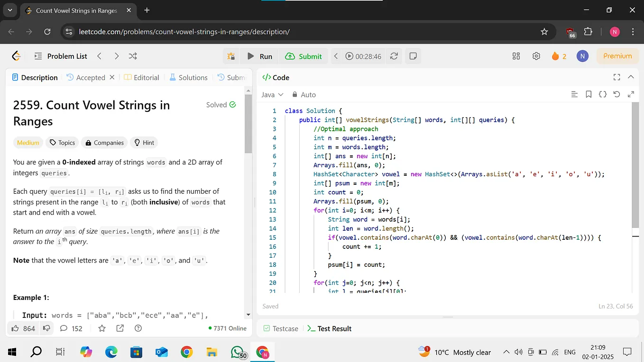Open the Auto code settings dropdown
The width and height of the screenshot is (644, 362).
(x=304, y=94)
